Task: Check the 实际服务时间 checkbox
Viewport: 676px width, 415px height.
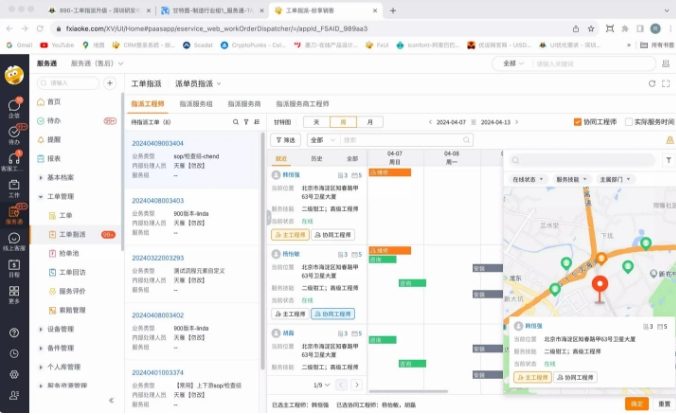Action: pos(629,122)
